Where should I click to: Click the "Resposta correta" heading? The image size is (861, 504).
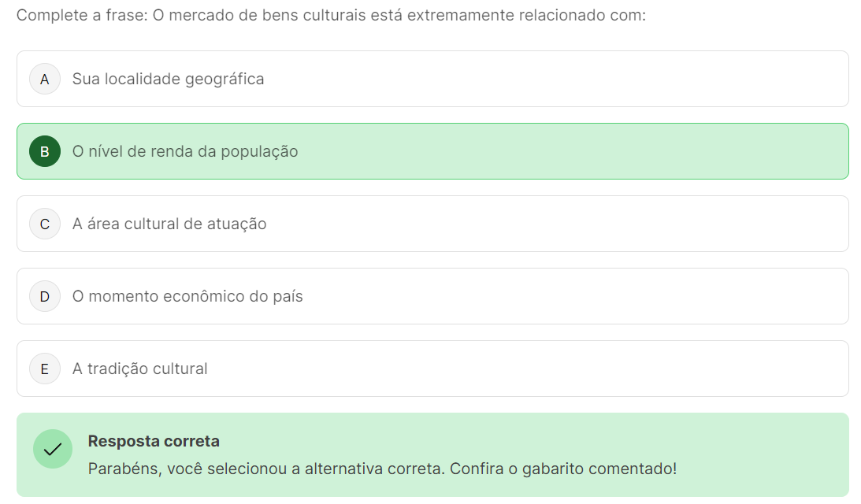(x=154, y=441)
